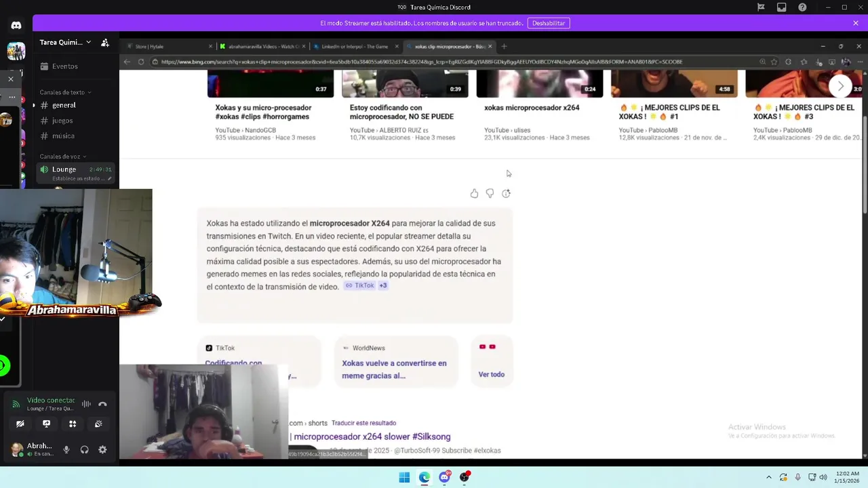Open browser settings and more menu
The width and height of the screenshot is (868, 488).
(859, 62)
